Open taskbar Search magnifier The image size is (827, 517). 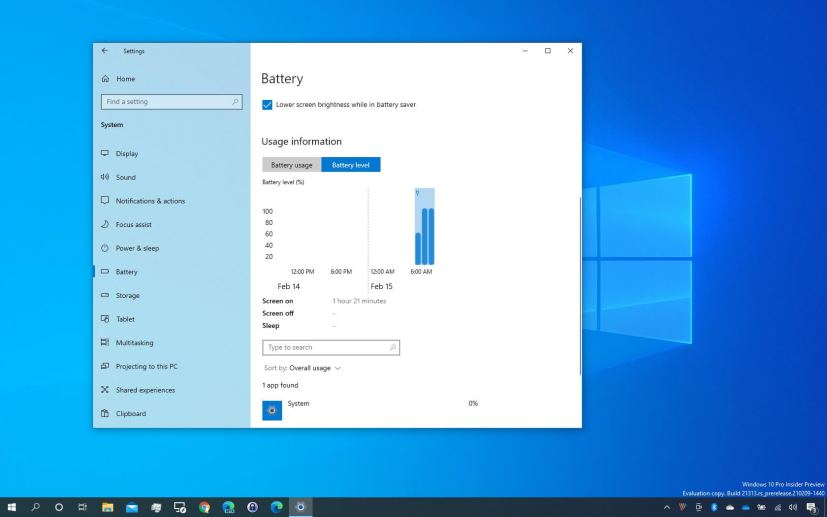point(35,508)
